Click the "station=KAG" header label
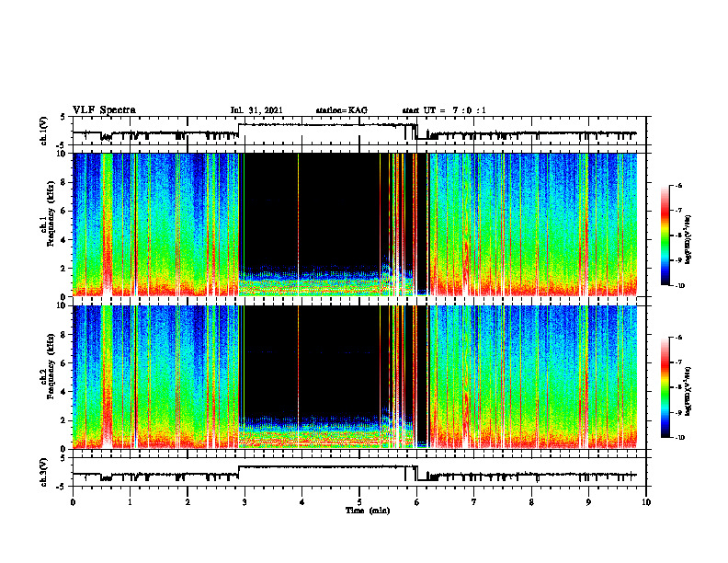 pyautogui.click(x=341, y=110)
